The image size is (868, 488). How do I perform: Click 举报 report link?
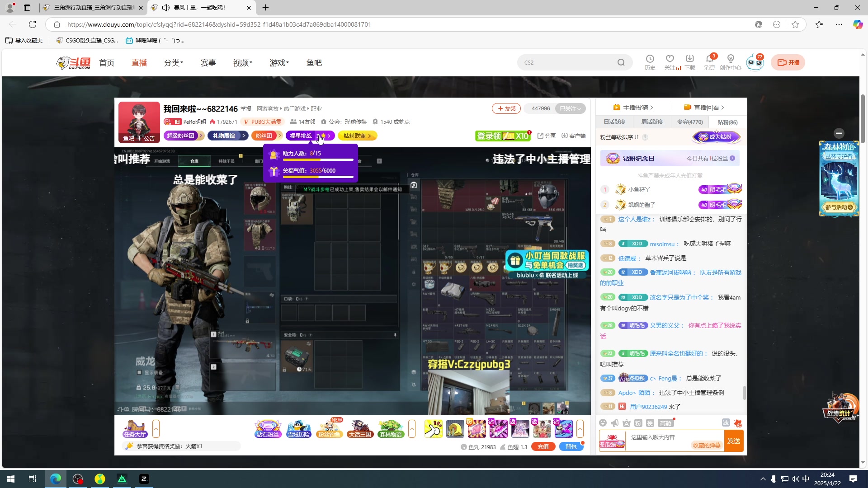(245, 109)
